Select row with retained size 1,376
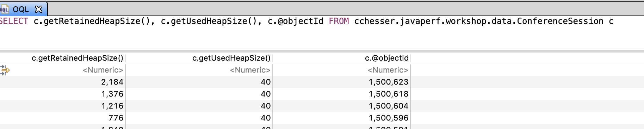644x129 pixels. click(x=322, y=94)
